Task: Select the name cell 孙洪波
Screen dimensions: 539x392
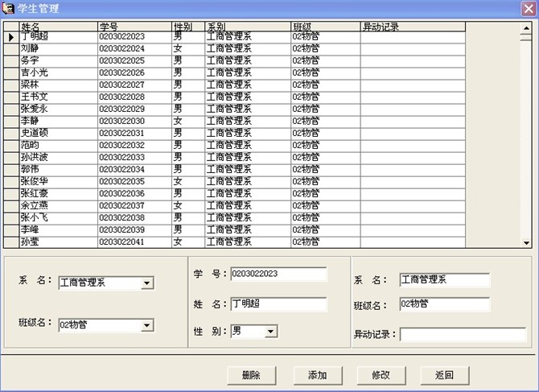Action: coord(59,158)
